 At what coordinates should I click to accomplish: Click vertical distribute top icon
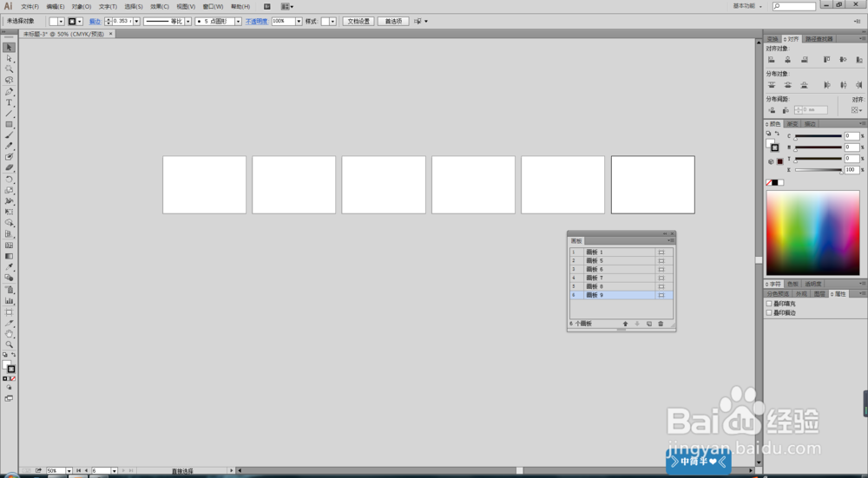(x=771, y=85)
